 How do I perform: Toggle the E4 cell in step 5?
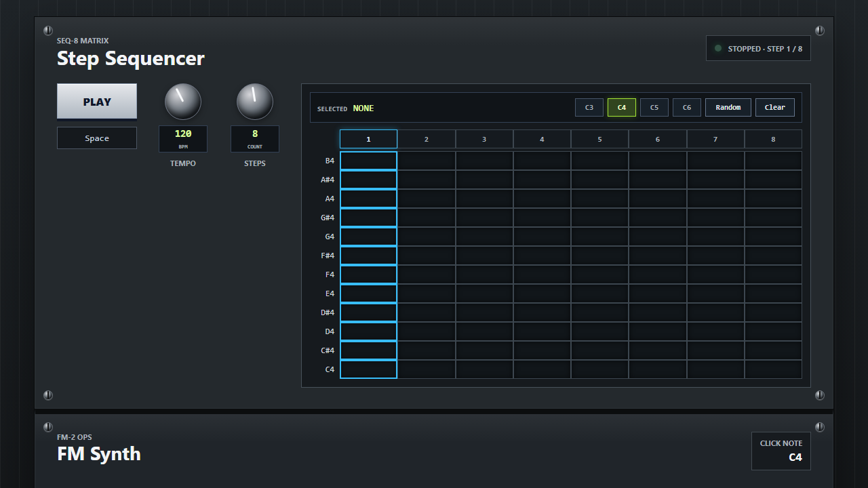tap(599, 293)
